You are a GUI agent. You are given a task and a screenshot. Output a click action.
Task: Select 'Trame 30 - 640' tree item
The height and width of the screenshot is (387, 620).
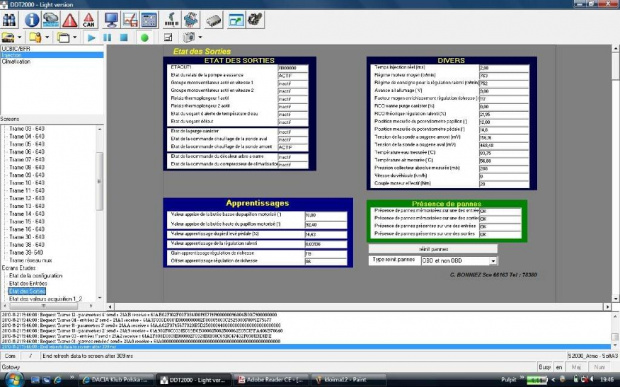[x=27, y=237]
